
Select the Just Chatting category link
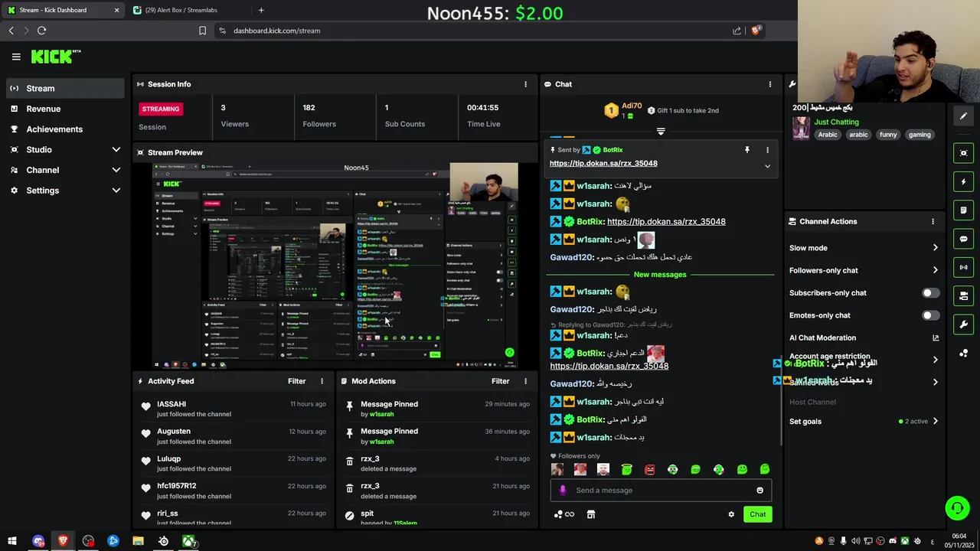pos(836,122)
